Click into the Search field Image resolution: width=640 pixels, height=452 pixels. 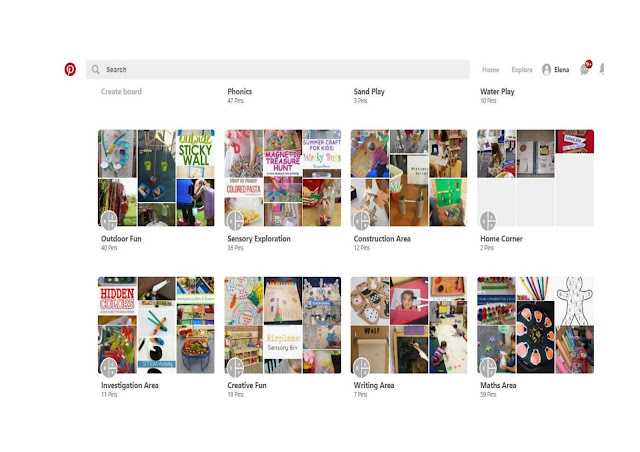pos(280,70)
